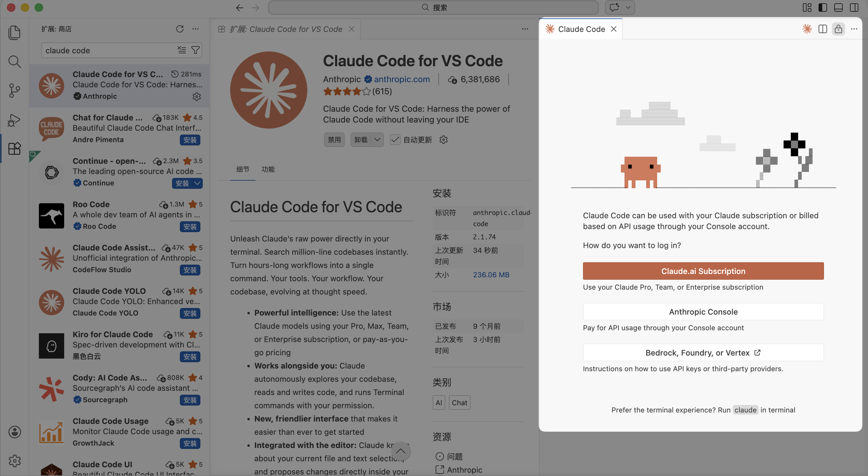Uninstall the Claude Code extension
868x476 pixels.
point(361,140)
